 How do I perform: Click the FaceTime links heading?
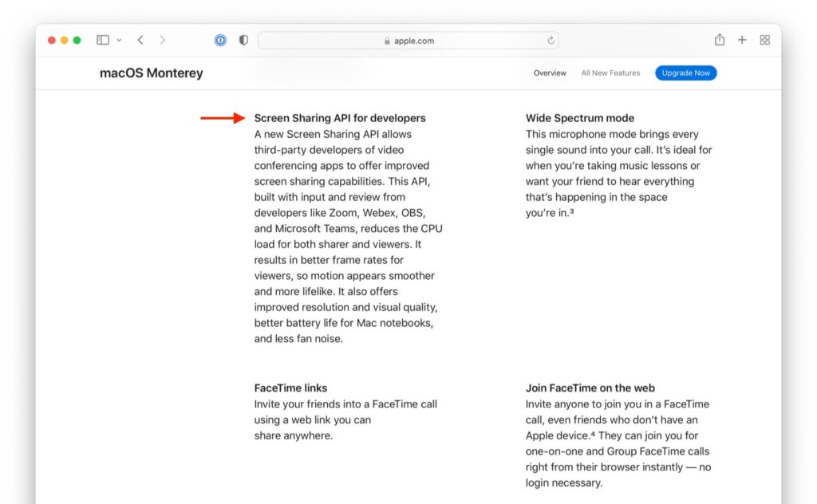tap(290, 388)
